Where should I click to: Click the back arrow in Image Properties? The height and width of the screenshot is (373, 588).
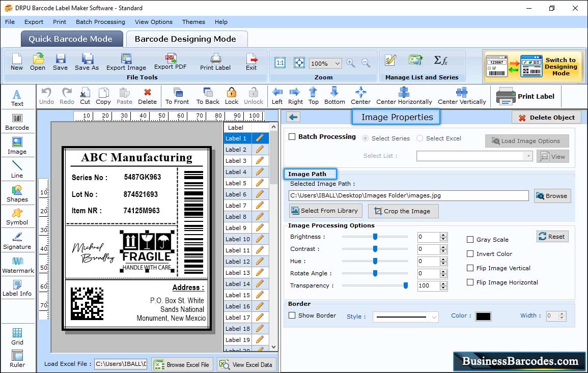[x=293, y=118]
